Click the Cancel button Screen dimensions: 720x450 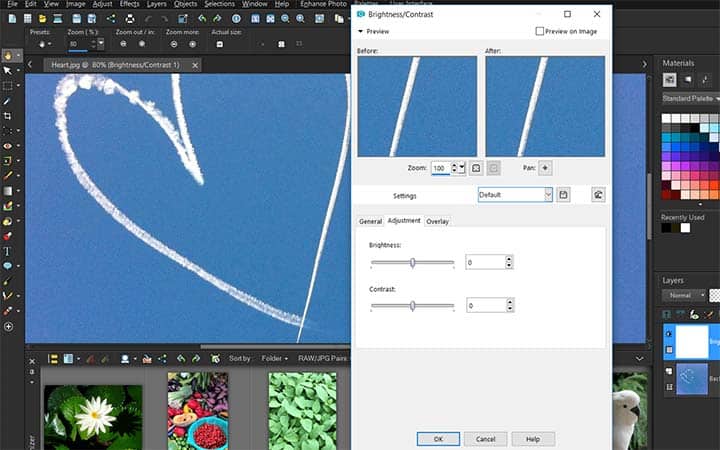485,439
